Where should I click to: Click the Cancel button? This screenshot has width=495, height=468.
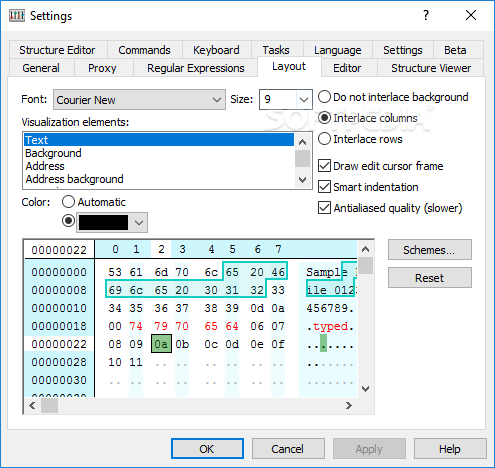tap(288, 449)
